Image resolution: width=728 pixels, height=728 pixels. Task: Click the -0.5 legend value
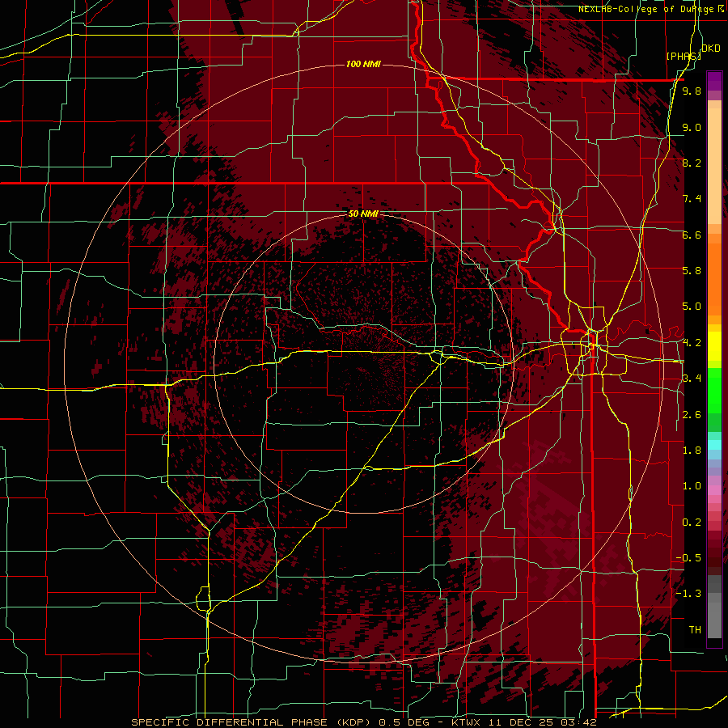click(x=688, y=558)
